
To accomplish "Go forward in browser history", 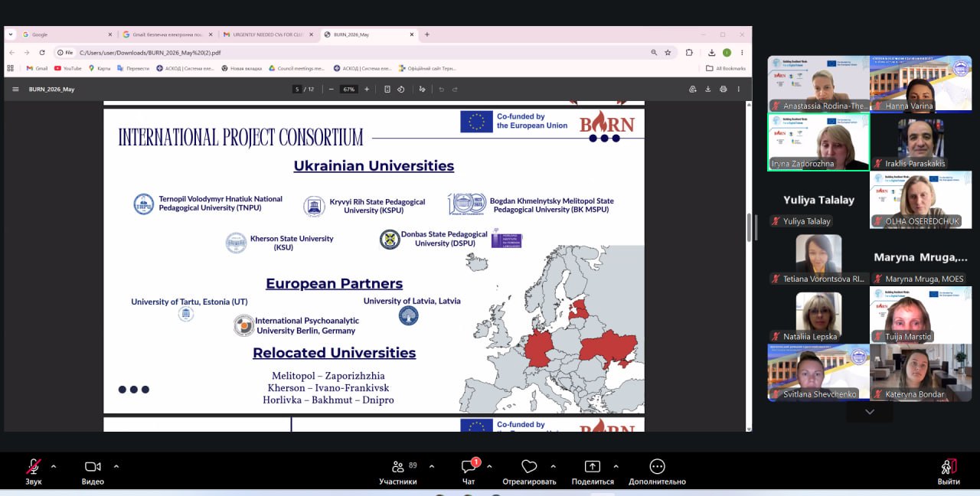I will pyautogui.click(x=27, y=53).
